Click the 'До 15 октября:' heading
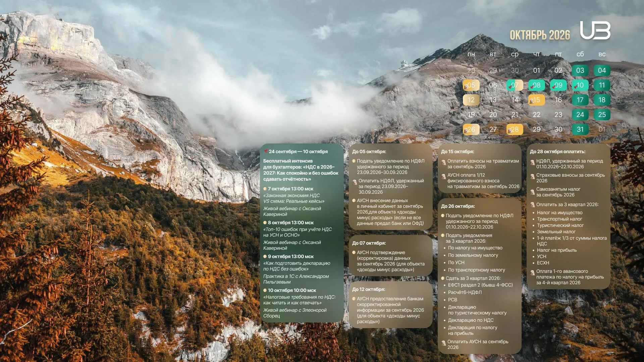The image size is (644, 362). tap(458, 152)
